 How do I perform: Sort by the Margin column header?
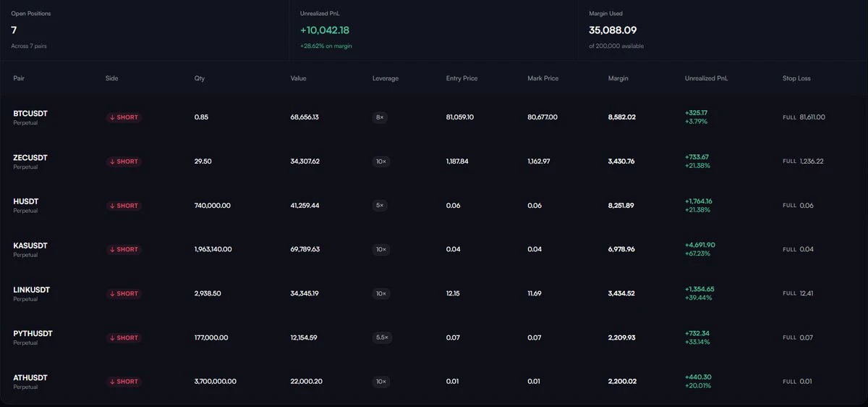tap(618, 78)
